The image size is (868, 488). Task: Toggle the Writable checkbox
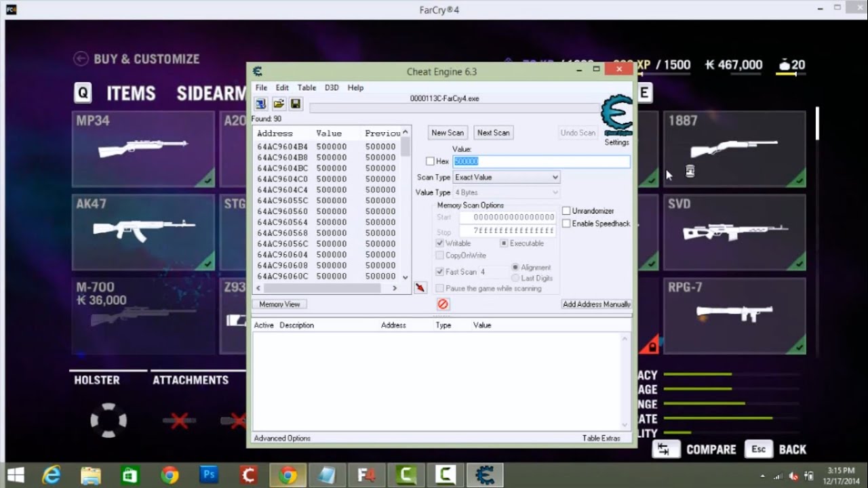coord(439,243)
